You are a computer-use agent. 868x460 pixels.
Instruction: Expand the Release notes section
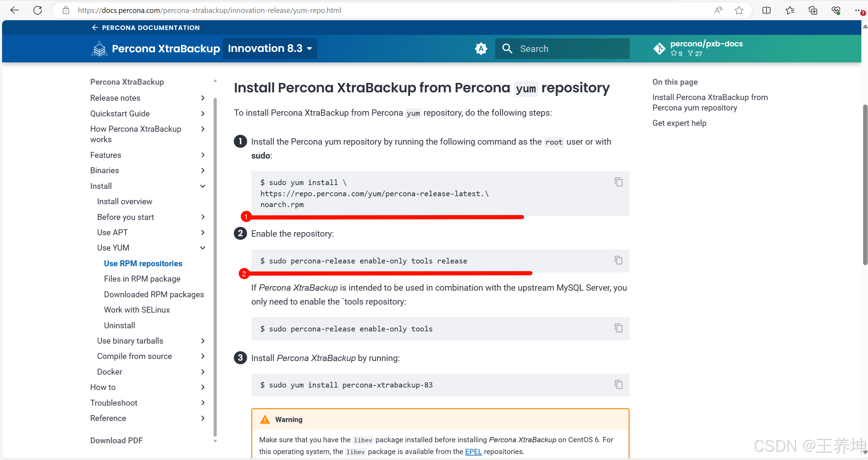point(203,98)
